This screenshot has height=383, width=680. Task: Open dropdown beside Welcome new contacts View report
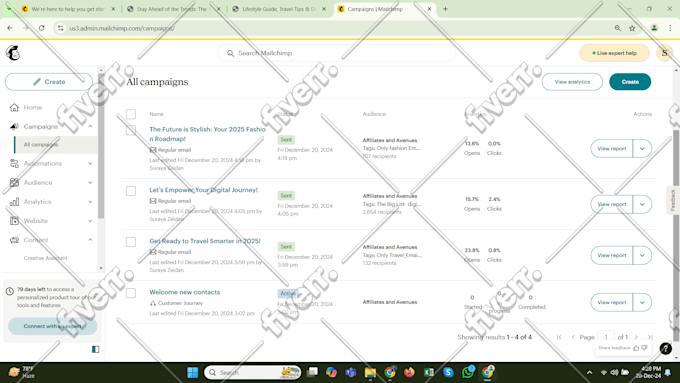tap(642, 302)
